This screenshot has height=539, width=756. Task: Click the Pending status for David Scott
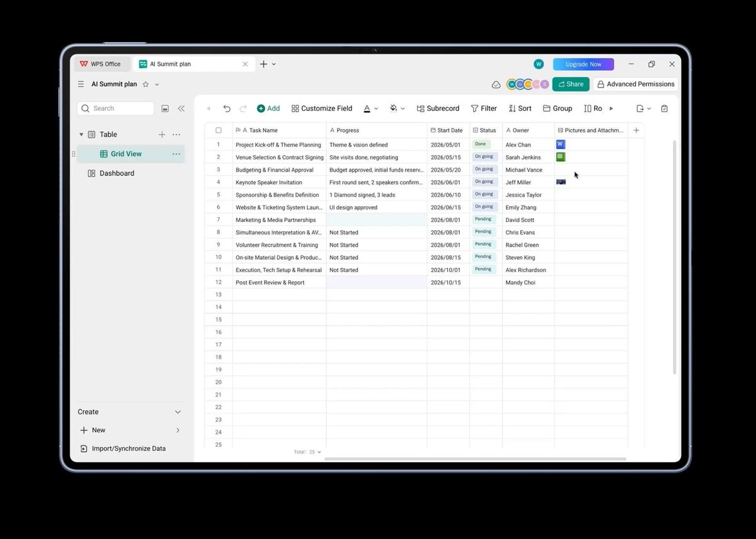pos(483,219)
